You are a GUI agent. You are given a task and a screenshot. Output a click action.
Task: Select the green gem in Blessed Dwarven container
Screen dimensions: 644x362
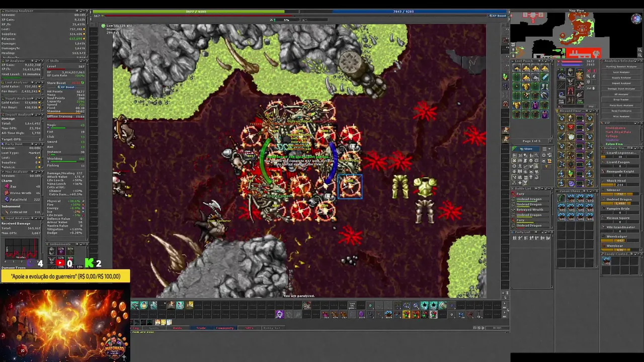(x=571, y=173)
